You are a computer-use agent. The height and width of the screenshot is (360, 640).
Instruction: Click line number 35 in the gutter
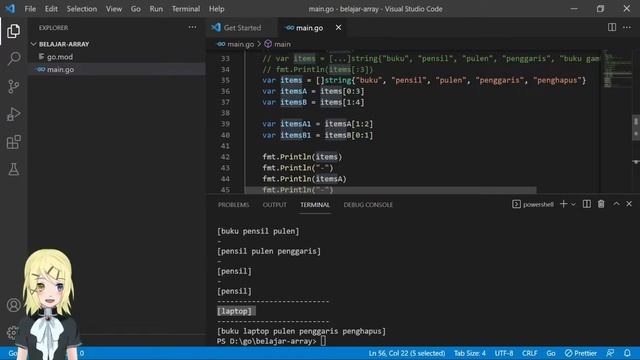(x=225, y=80)
